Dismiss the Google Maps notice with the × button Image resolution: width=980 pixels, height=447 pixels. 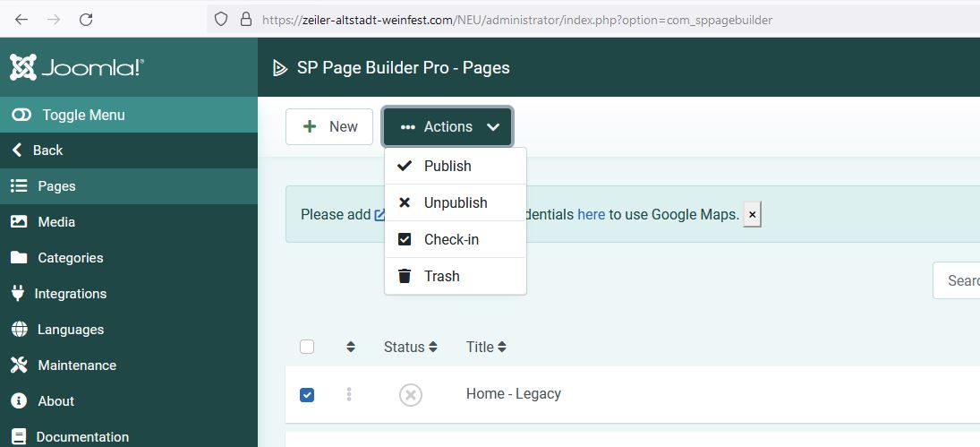(x=752, y=215)
